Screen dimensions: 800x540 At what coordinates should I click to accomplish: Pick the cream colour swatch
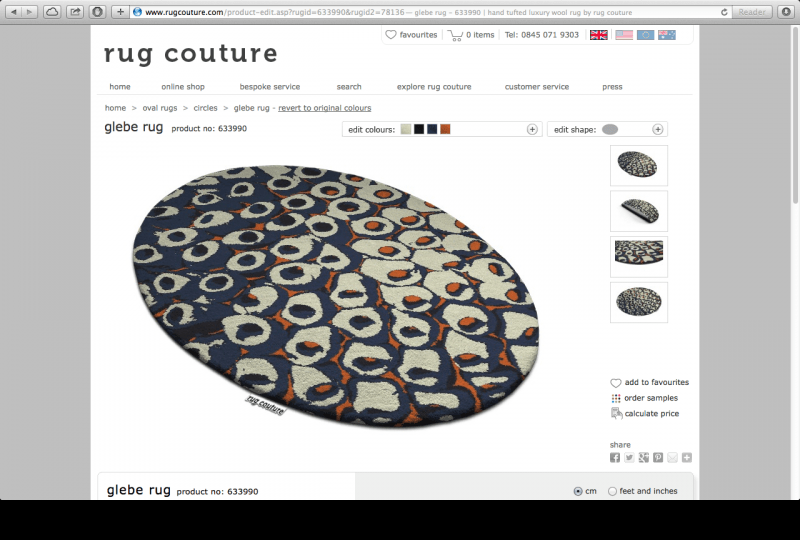tap(406, 129)
